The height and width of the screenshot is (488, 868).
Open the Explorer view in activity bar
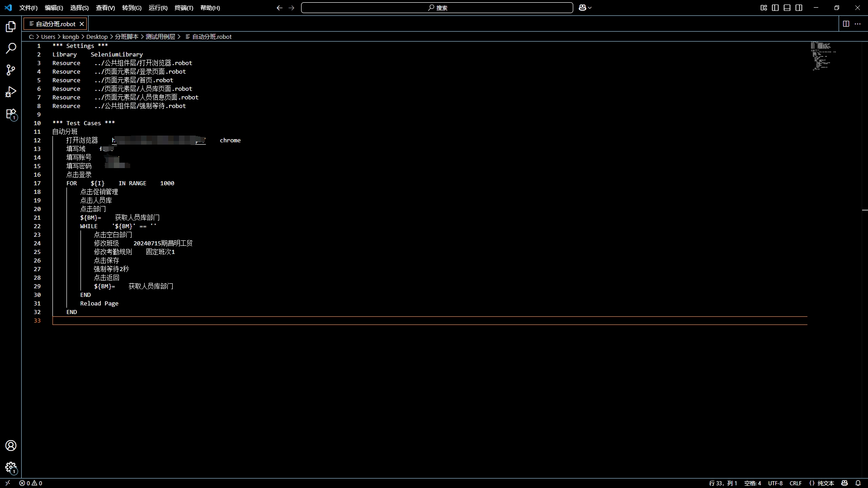coord(11,27)
